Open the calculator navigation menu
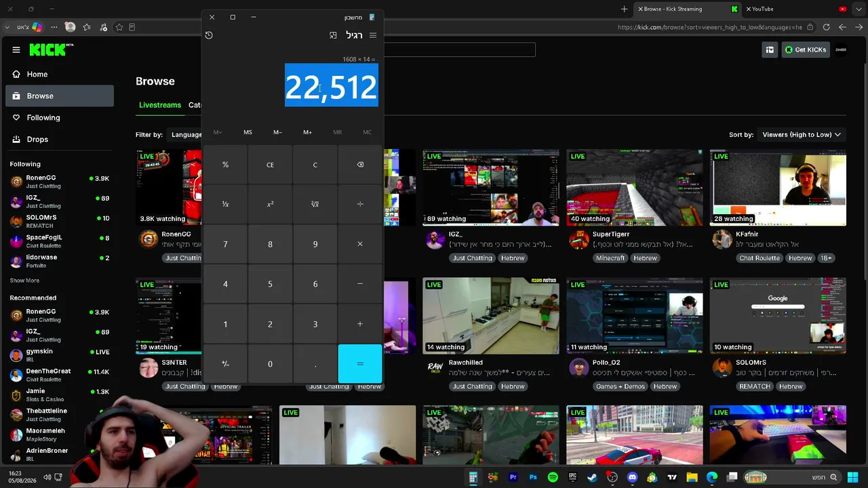 [373, 35]
